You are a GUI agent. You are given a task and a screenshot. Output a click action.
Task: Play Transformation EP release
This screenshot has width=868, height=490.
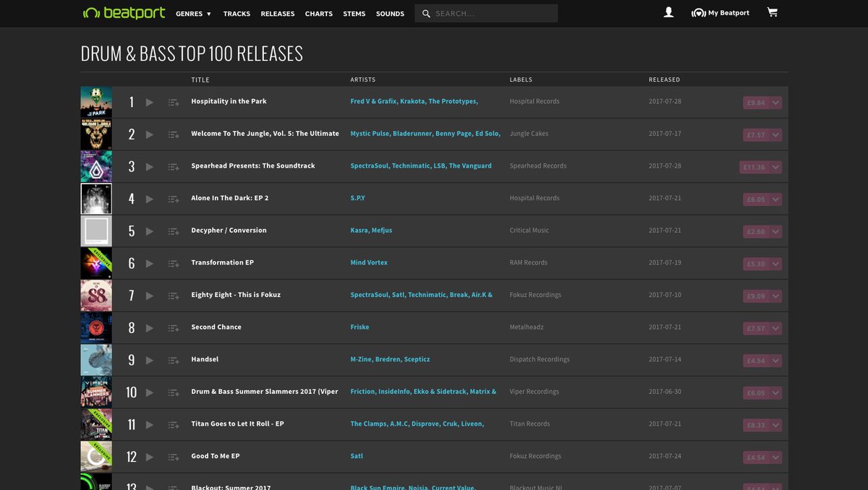tap(150, 263)
